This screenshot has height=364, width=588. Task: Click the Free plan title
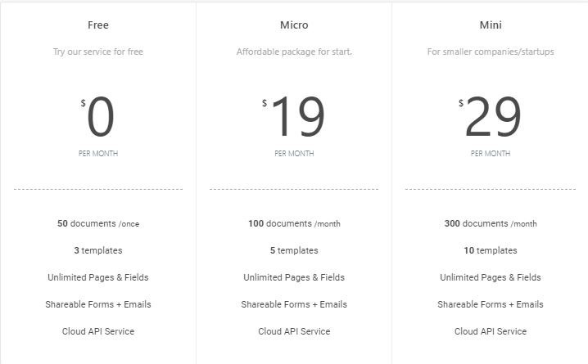[x=98, y=25]
